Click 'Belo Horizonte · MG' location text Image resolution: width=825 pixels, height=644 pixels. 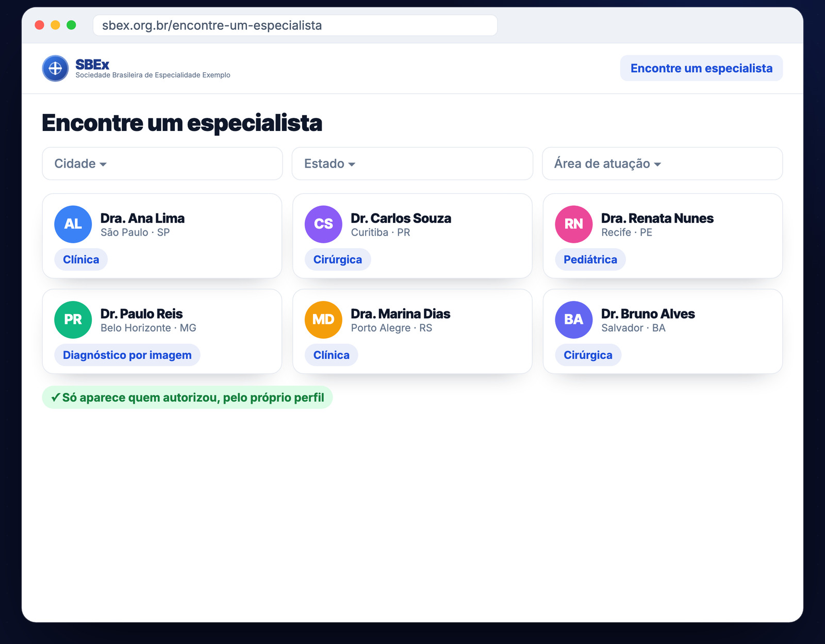(148, 328)
